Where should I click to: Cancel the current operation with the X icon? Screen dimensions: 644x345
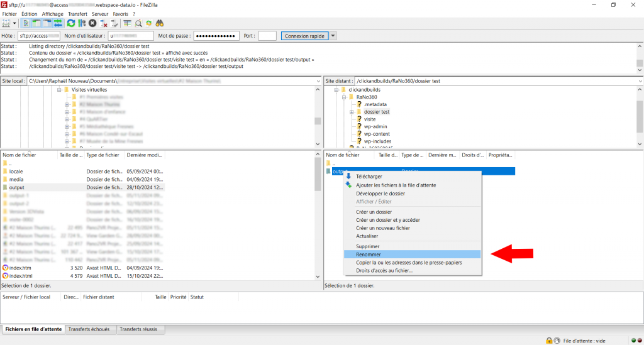coord(92,23)
